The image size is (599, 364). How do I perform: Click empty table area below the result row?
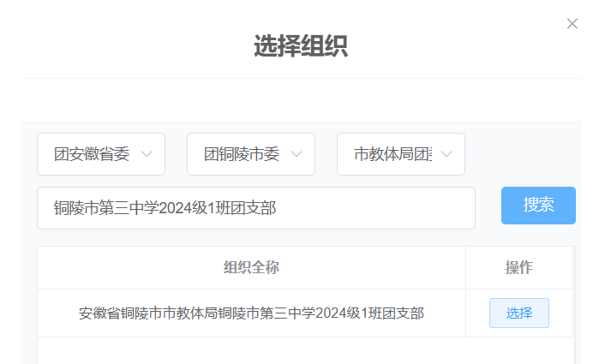click(251, 349)
